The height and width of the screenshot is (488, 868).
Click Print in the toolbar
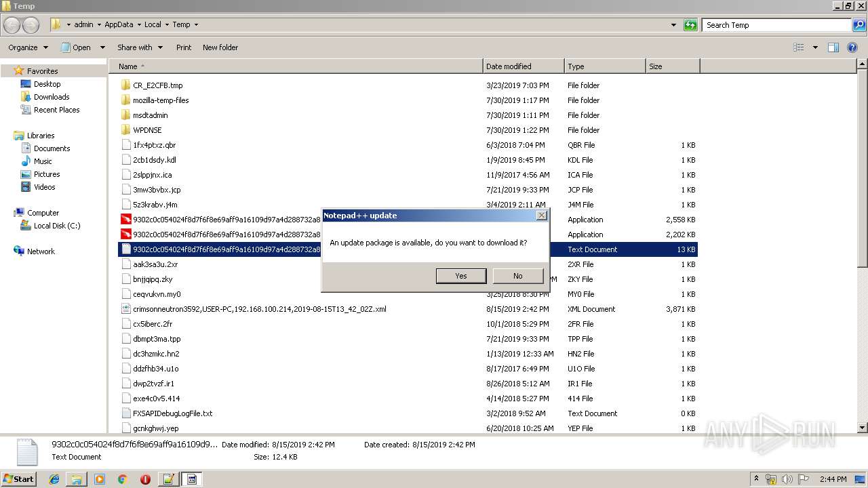pos(184,47)
